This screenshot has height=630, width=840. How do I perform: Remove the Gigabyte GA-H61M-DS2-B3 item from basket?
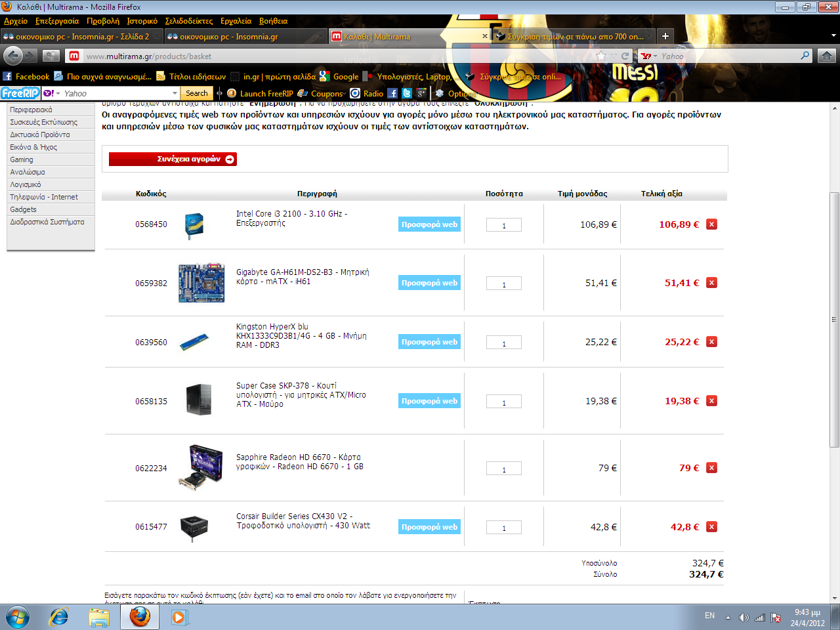pos(711,283)
